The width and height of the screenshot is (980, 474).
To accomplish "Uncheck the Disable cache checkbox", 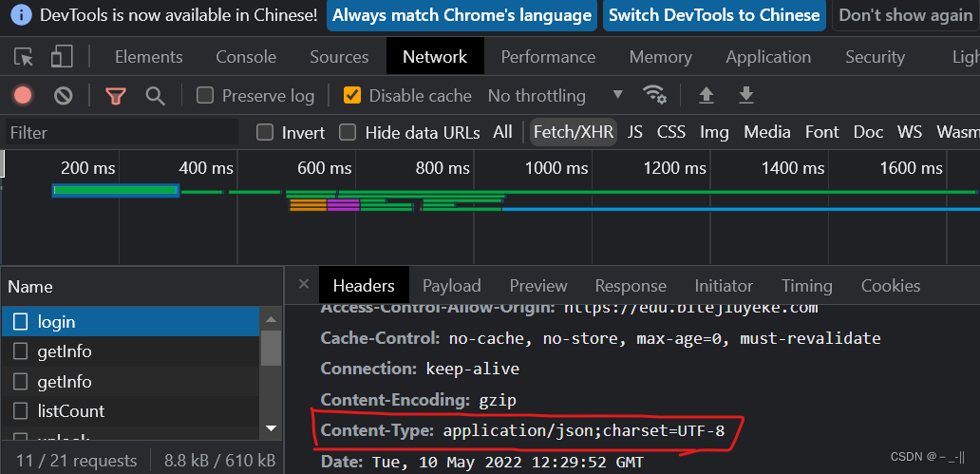I will click(x=352, y=95).
